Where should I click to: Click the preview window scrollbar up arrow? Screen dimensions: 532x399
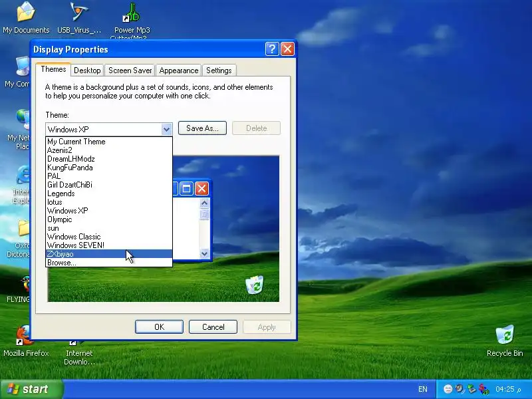point(204,203)
